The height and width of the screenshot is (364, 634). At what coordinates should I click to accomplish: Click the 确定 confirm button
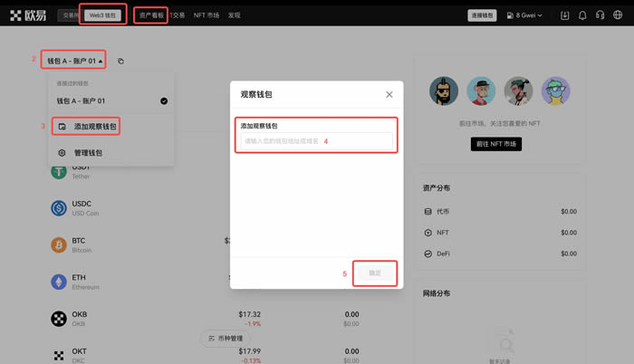click(x=375, y=273)
